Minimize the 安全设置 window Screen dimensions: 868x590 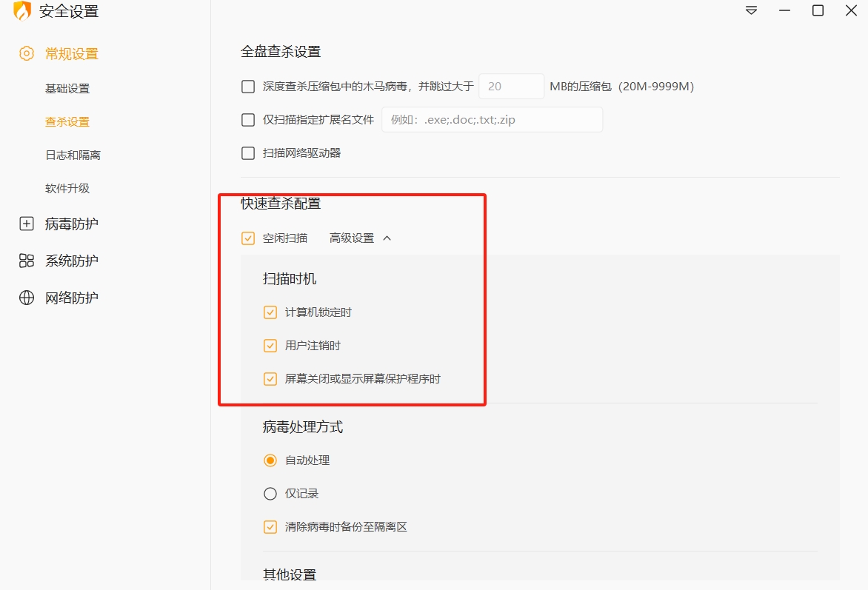click(784, 10)
